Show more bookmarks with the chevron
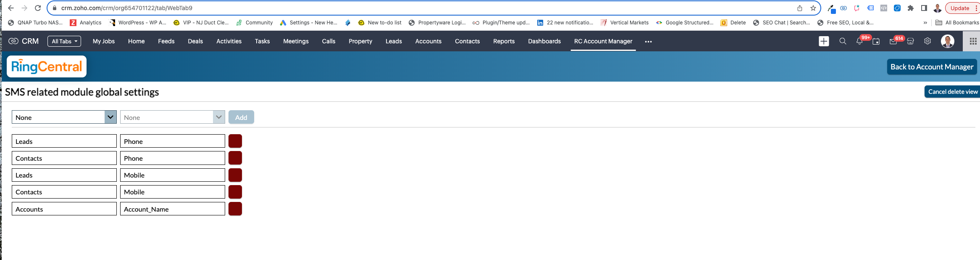The width and height of the screenshot is (980, 260). pos(925,23)
